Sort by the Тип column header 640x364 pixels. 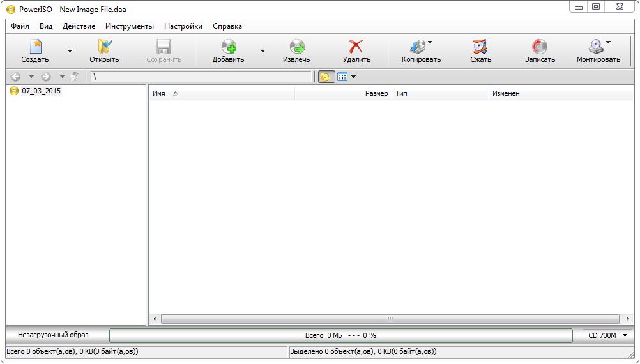click(440, 93)
